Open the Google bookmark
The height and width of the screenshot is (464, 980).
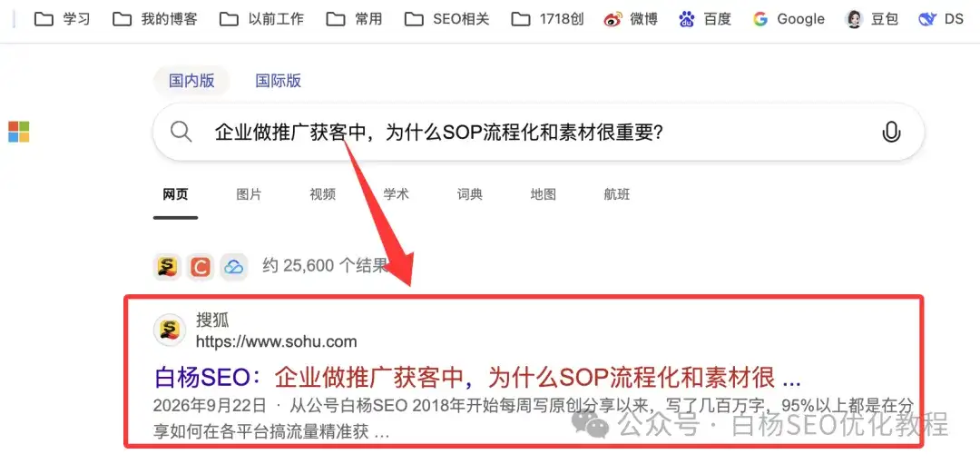click(x=789, y=19)
